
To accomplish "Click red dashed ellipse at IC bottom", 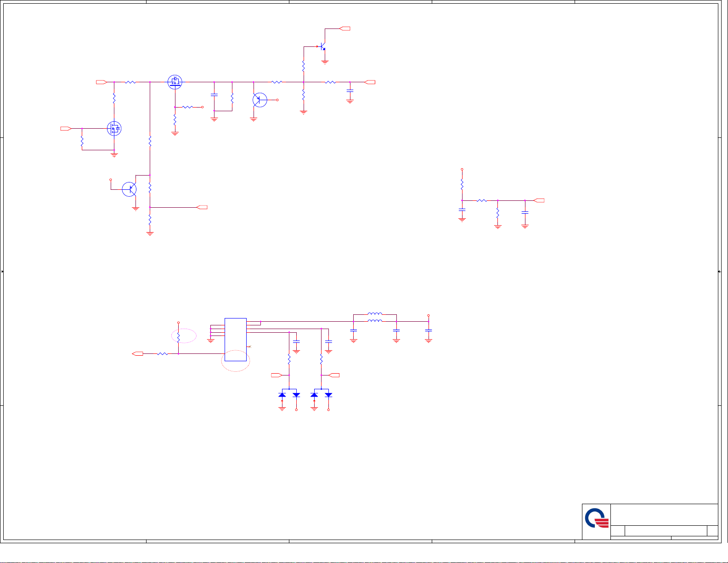I will click(x=236, y=361).
